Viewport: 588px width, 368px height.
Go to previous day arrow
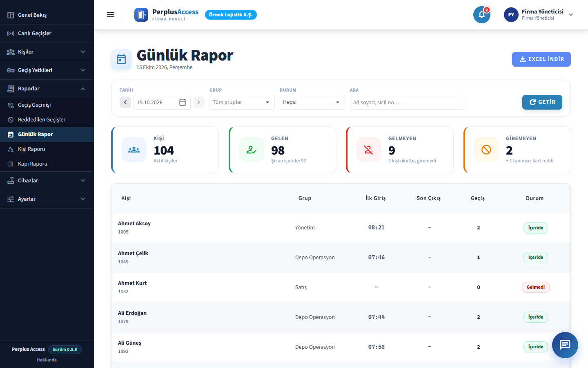click(125, 102)
